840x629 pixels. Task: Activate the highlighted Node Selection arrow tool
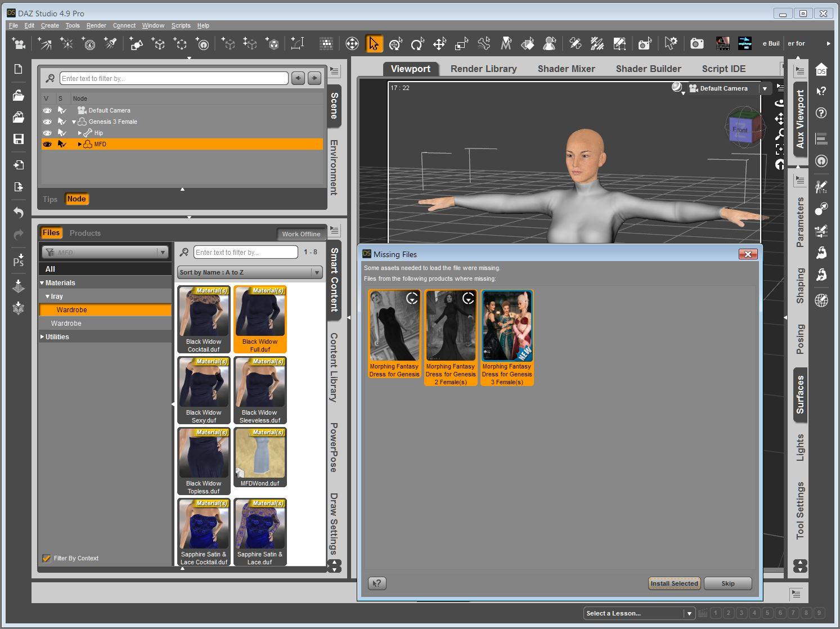click(x=374, y=43)
